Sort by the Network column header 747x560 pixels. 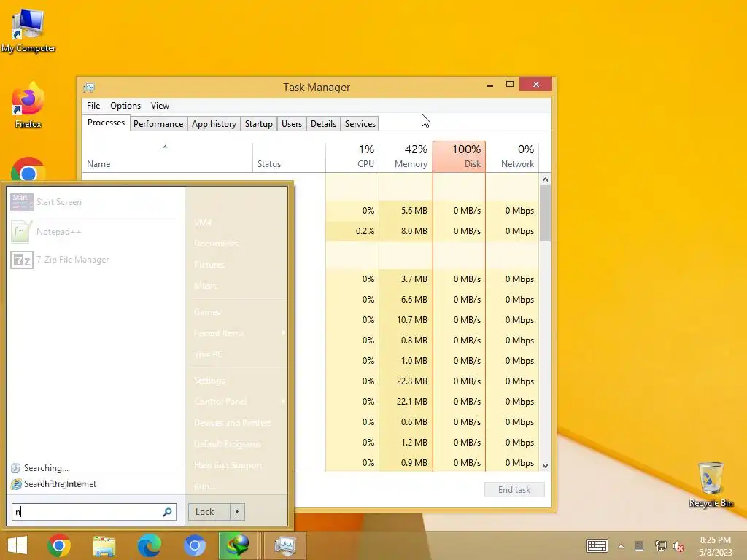coord(513,157)
